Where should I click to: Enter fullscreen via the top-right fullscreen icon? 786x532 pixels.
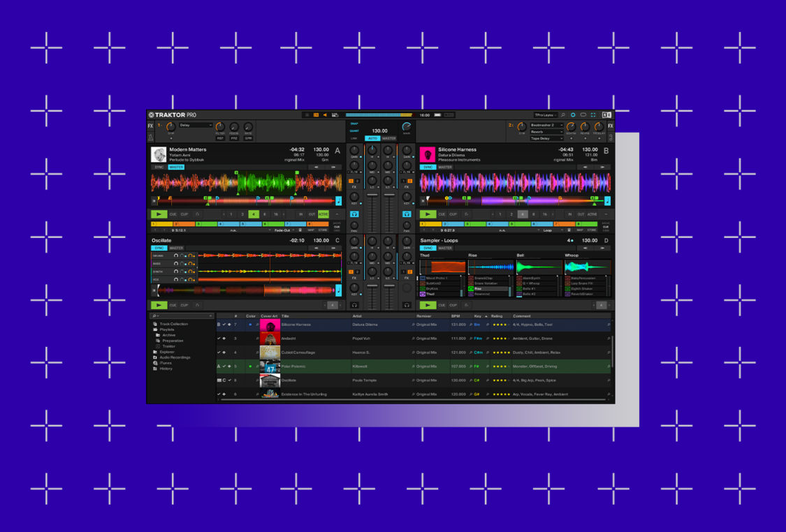[x=592, y=115]
